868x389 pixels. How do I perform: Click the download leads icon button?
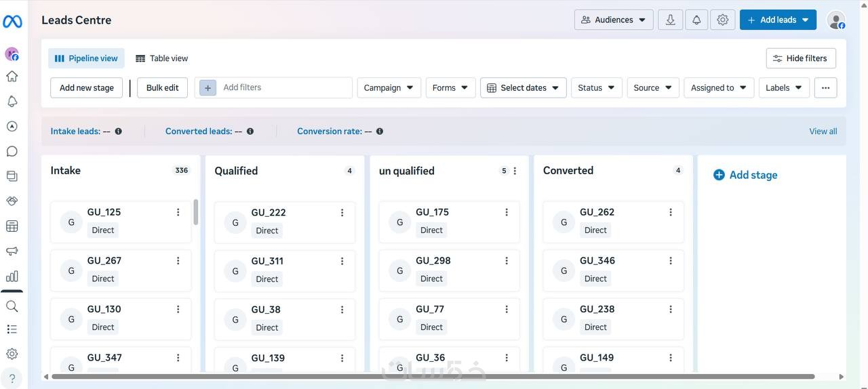(670, 20)
